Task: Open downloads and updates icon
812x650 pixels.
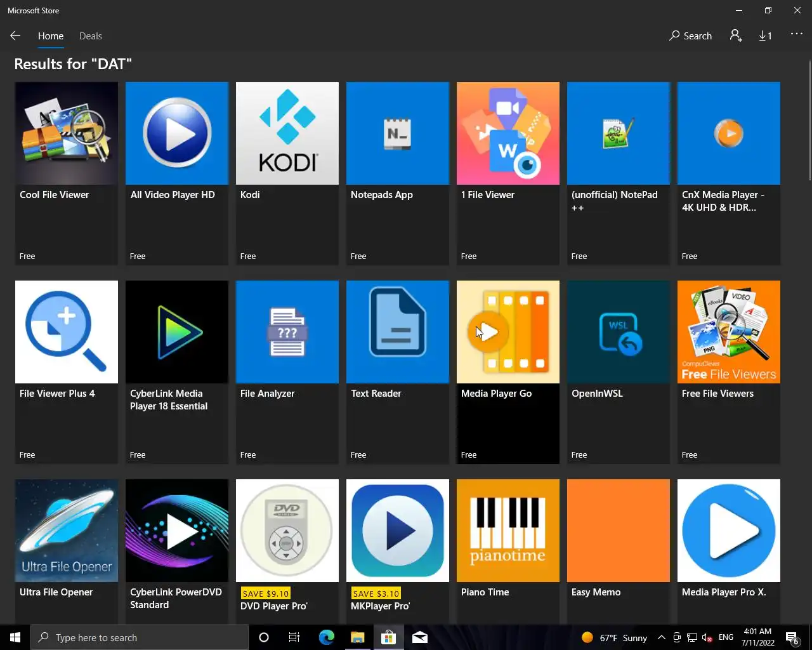Action: pyautogui.click(x=766, y=36)
